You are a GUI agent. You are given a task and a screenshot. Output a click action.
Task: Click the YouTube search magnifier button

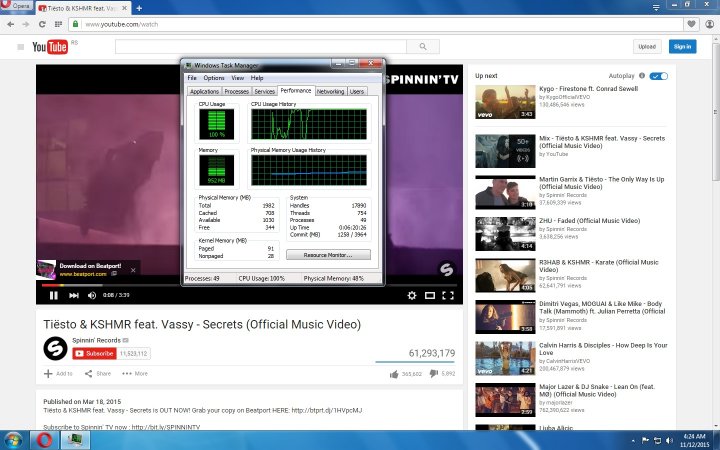pyautogui.click(x=423, y=46)
